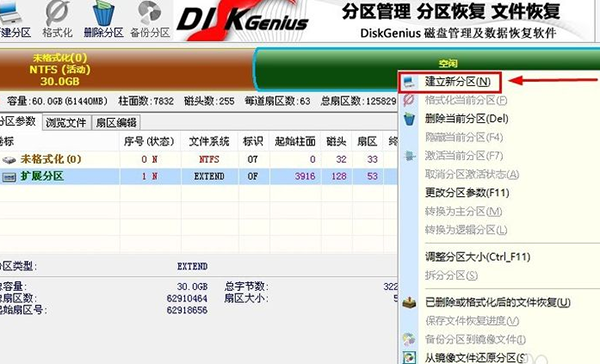Select 更改分区参数(F11) menu entry
Screen dimensions: 600x364
coord(467,193)
